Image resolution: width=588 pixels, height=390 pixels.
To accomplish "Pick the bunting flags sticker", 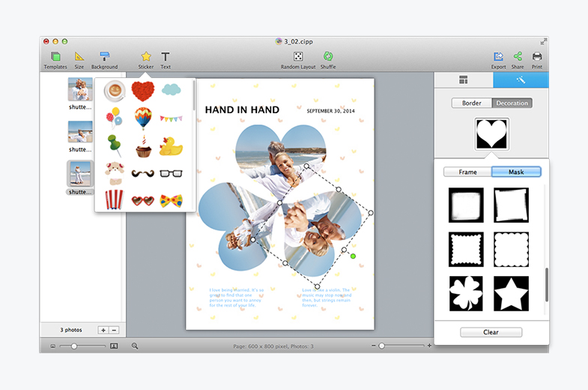I will click(x=171, y=118).
